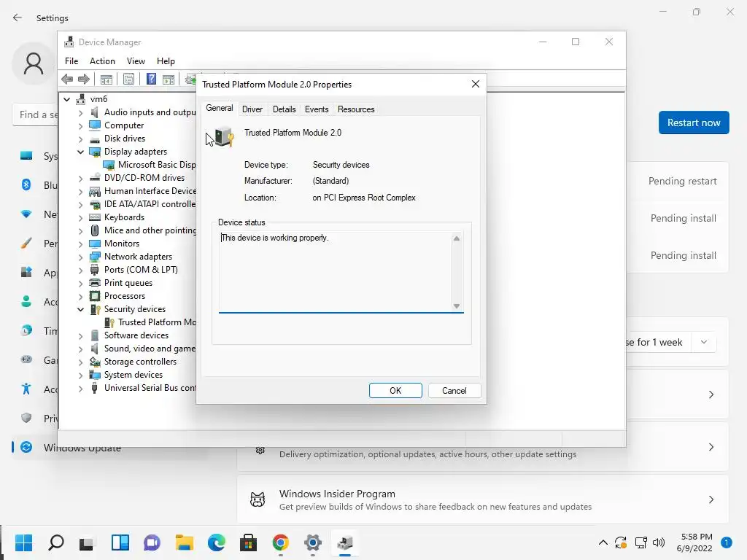This screenshot has width=747, height=560.
Task: Click the Properties toolbar icon in Device Manager
Action: (128, 79)
